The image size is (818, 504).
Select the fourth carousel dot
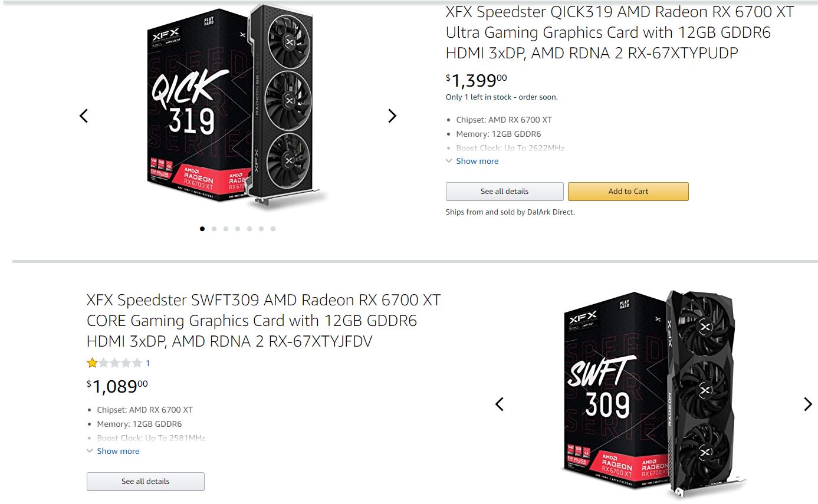[238, 229]
